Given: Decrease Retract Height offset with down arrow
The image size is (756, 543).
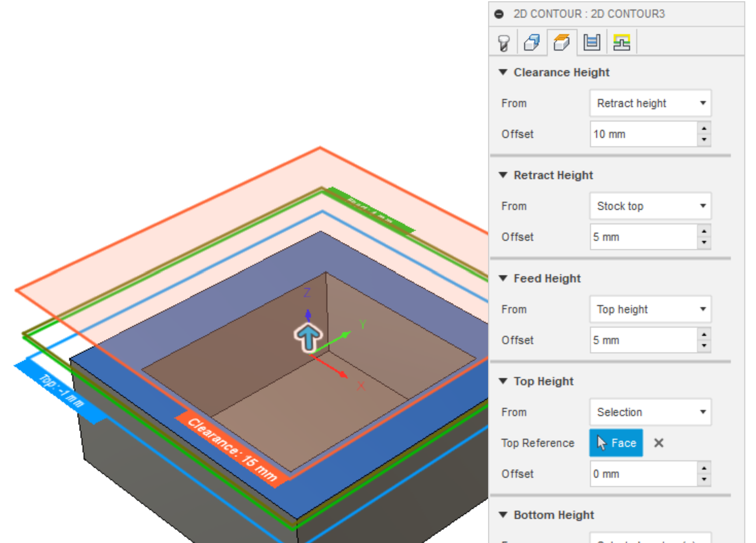Looking at the screenshot, I should pyautogui.click(x=704, y=243).
